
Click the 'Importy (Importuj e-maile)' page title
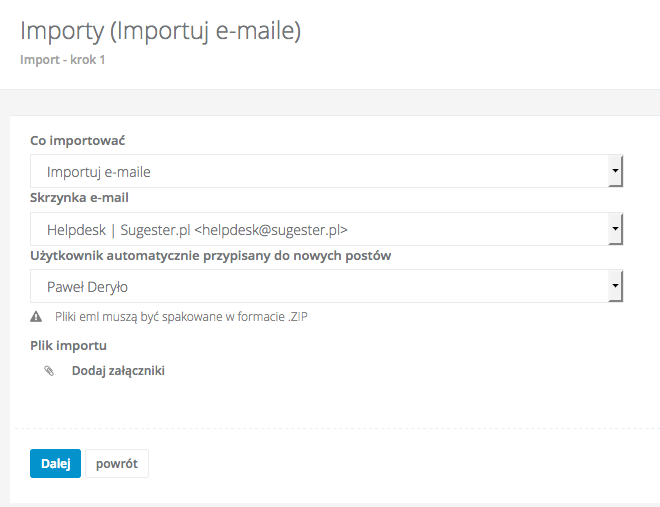161,31
